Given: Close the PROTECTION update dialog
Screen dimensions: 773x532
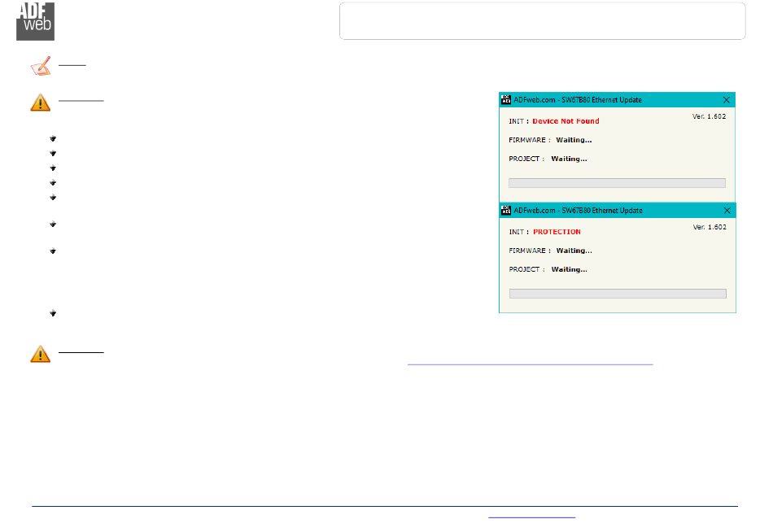Looking at the screenshot, I should click(x=727, y=211).
